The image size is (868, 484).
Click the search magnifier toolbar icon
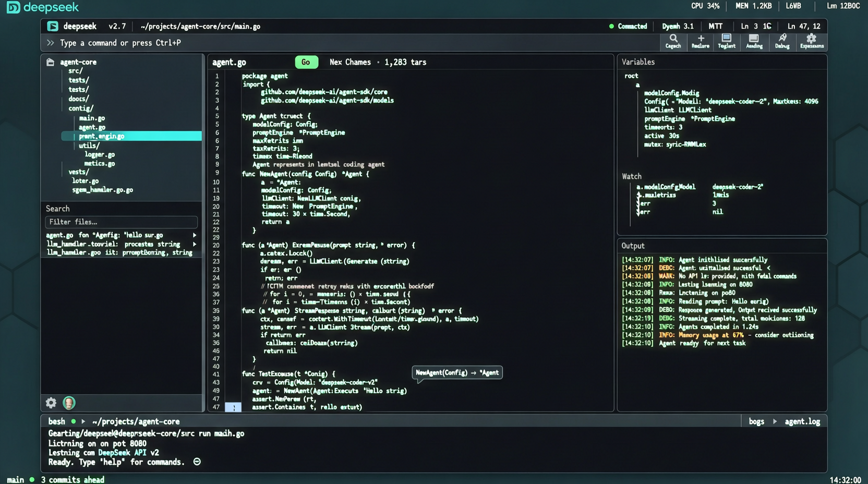pos(673,38)
